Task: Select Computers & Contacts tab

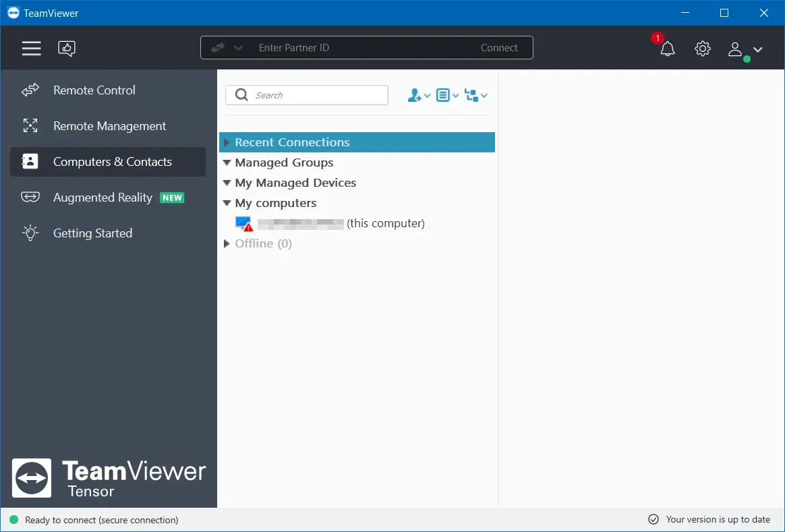Action: pyautogui.click(x=108, y=162)
